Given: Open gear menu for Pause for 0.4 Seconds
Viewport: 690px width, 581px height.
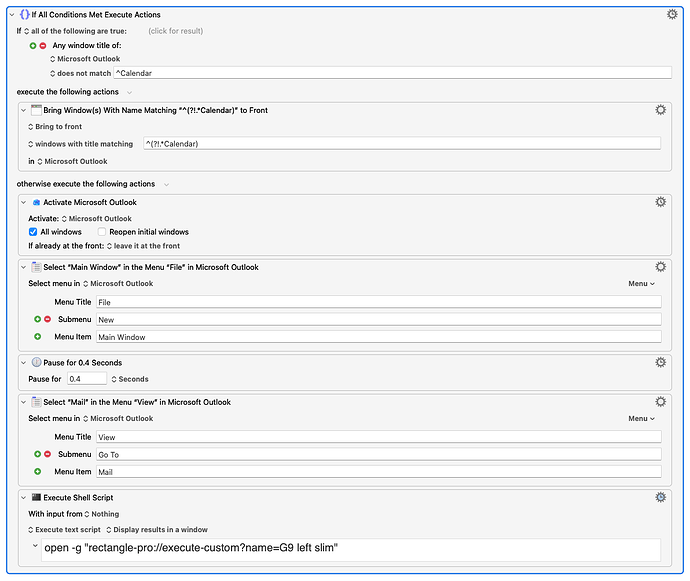Looking at the screenshot, I should 661,362.
